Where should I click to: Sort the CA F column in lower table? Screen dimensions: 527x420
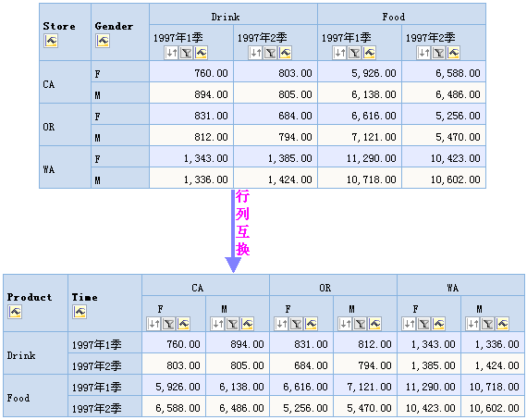pyautogui.click(x=153, y=324)
